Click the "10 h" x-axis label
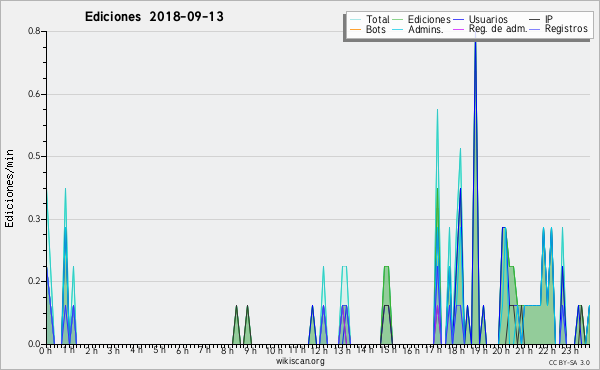This screenshot has height=370, width=600. pos(274,350)
